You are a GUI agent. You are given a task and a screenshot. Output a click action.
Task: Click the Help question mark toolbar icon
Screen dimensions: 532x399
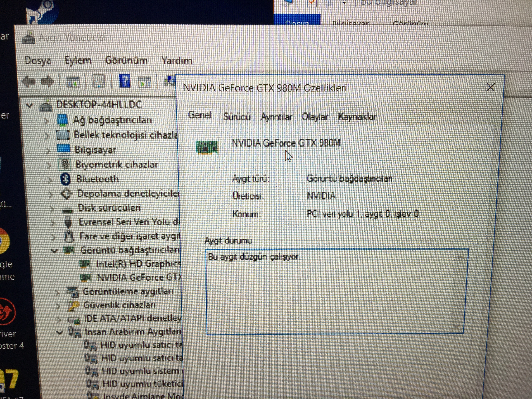pos(125,81)
